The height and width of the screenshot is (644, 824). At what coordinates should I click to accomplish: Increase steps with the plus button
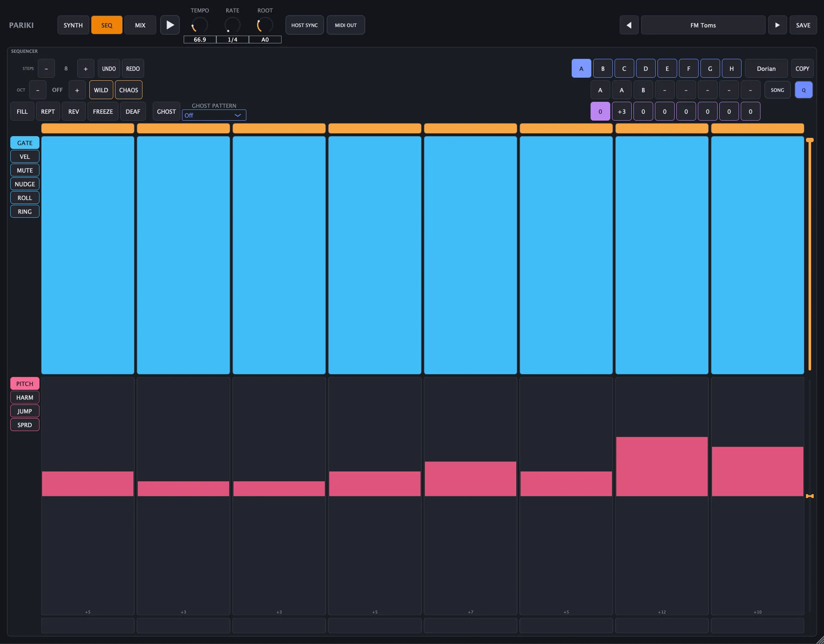click(x=86, y=69)
